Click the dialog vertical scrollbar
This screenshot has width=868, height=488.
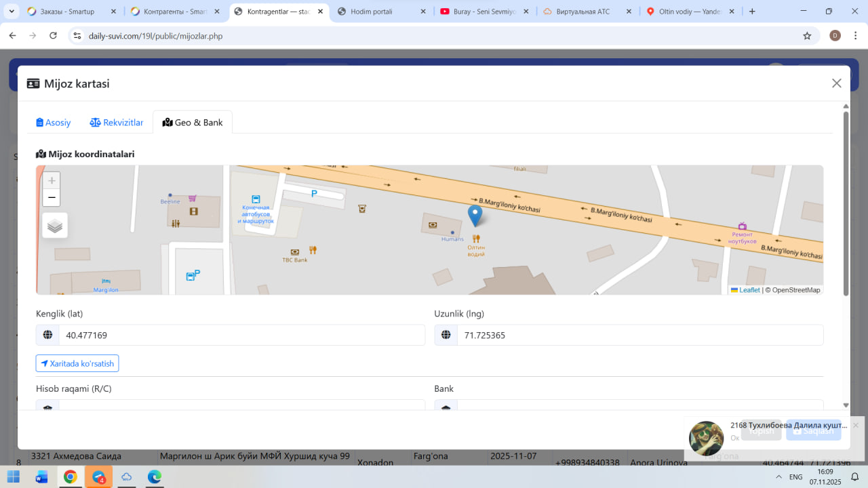pyautogui.click(x=846, y=203)
